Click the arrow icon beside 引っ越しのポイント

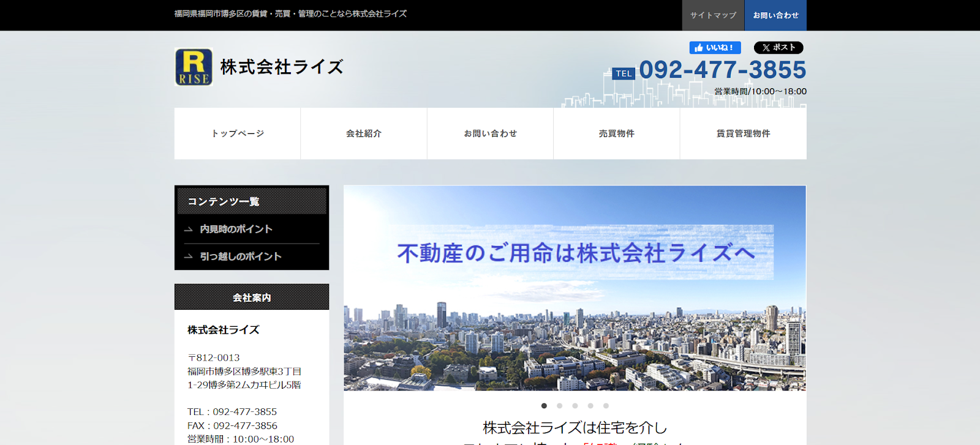coord(188,257)
